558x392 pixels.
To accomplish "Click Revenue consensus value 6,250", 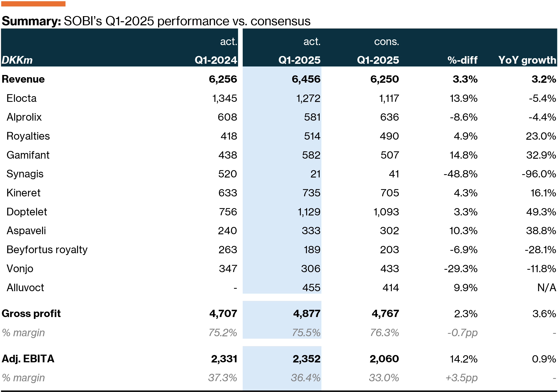I will coord(384,79).
